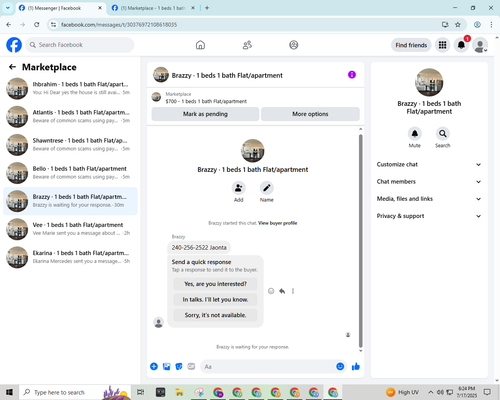Open the account profile avatar menu
Viewport: 500px width, 400px height.
pos(480,45)
